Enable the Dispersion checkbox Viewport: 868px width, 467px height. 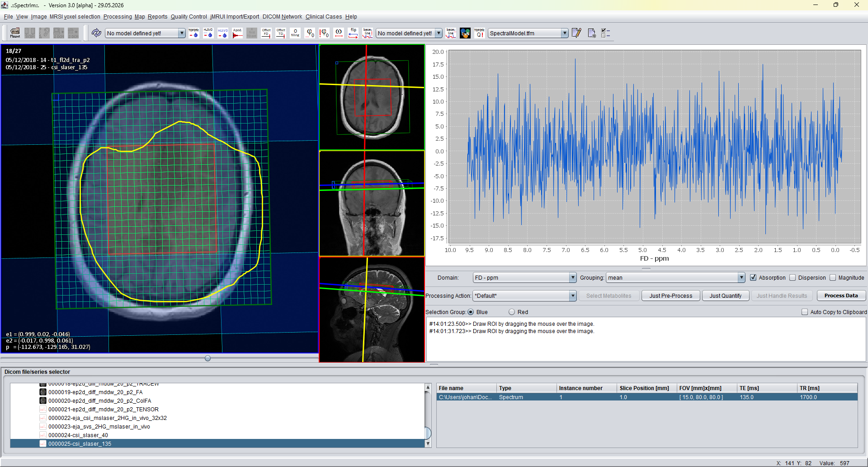[x=793, y=278]
